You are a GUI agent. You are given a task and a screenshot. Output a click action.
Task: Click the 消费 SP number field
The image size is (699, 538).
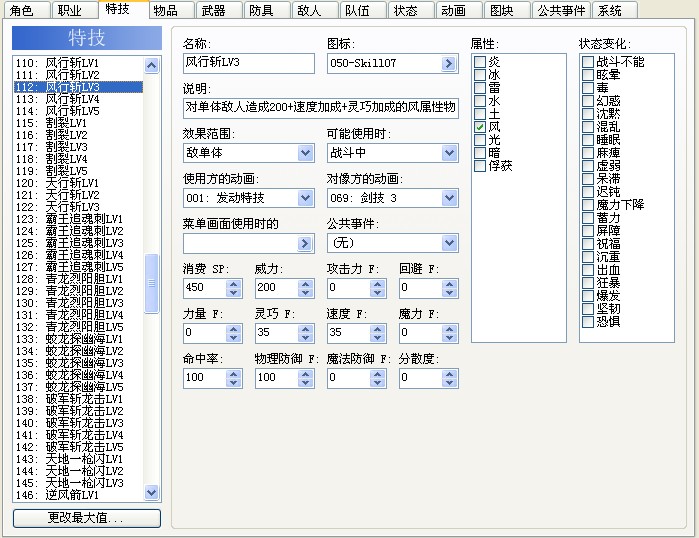tap(205, 288)
